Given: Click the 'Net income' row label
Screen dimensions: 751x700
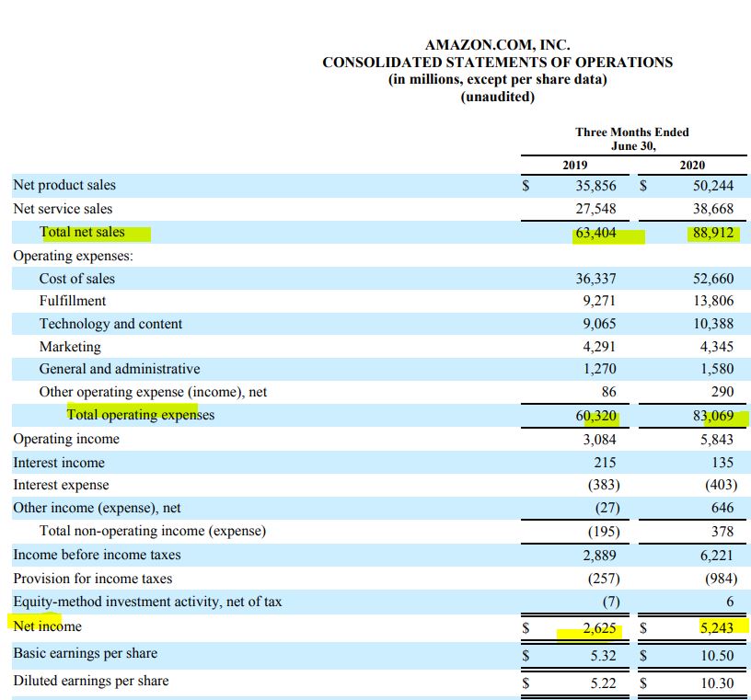Looking at the screenshot, I should (x=48, y=626).
